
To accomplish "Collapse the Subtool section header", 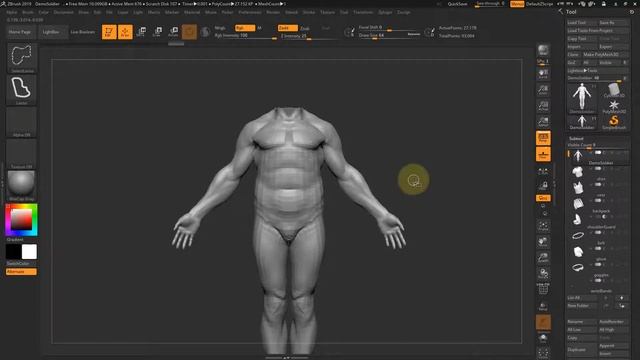I will click(576, 139).
